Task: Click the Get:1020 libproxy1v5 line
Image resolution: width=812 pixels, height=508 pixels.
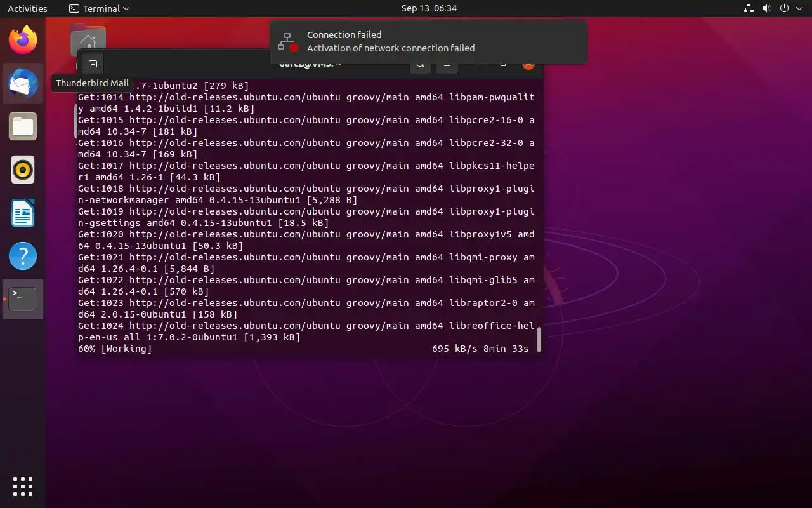Action: 306,240
